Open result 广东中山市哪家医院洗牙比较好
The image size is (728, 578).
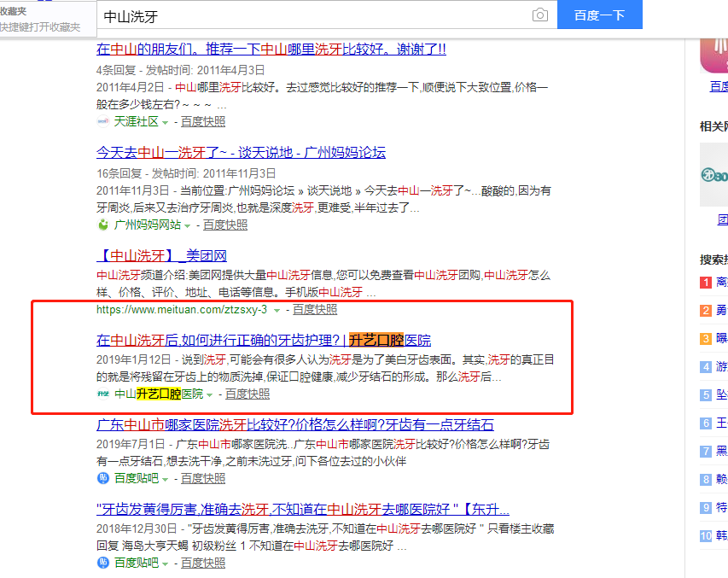[295, 424]
